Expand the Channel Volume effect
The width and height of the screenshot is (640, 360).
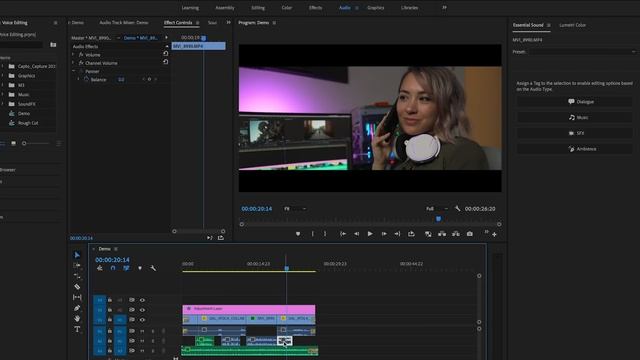coord(73,63)
